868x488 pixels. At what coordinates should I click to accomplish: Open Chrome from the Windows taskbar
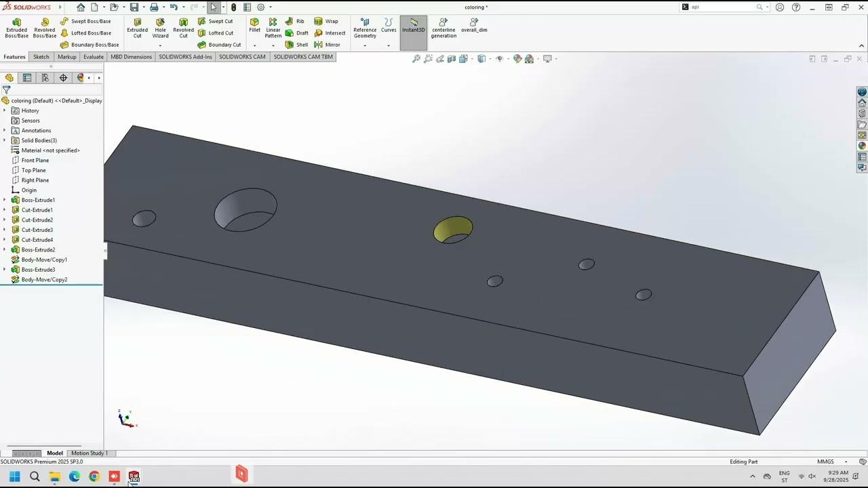[x=94, y=476]
